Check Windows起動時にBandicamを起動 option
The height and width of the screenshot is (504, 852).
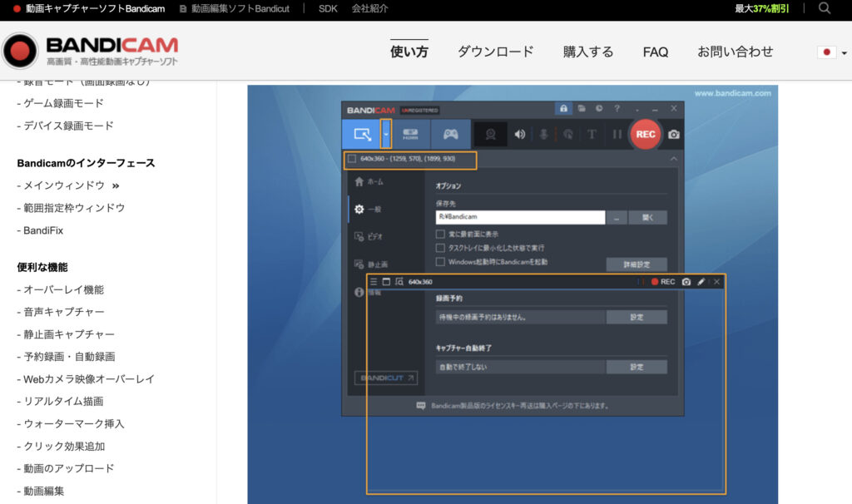coord(440,262)
